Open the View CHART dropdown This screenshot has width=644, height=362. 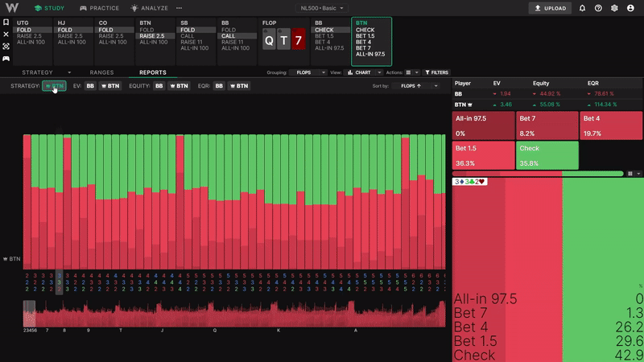pyautogui.click(x=364, y=72)
